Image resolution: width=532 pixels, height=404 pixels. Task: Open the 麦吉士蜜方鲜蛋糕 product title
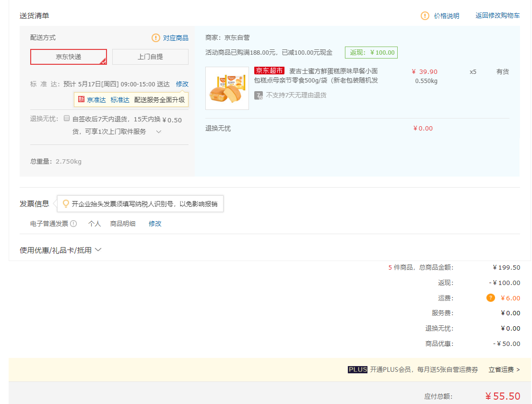coord(316,76)
